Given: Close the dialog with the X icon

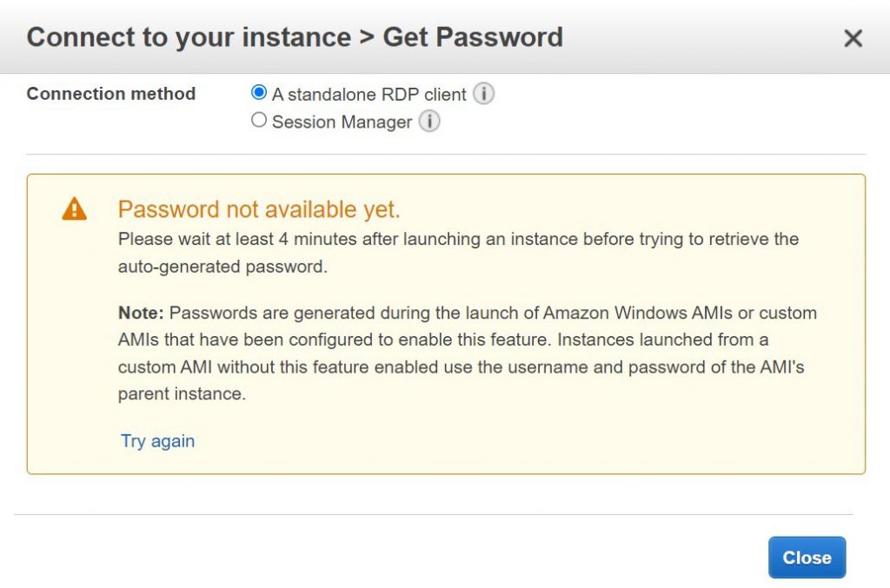Looking at the screenshot, I should coord(853,38).
